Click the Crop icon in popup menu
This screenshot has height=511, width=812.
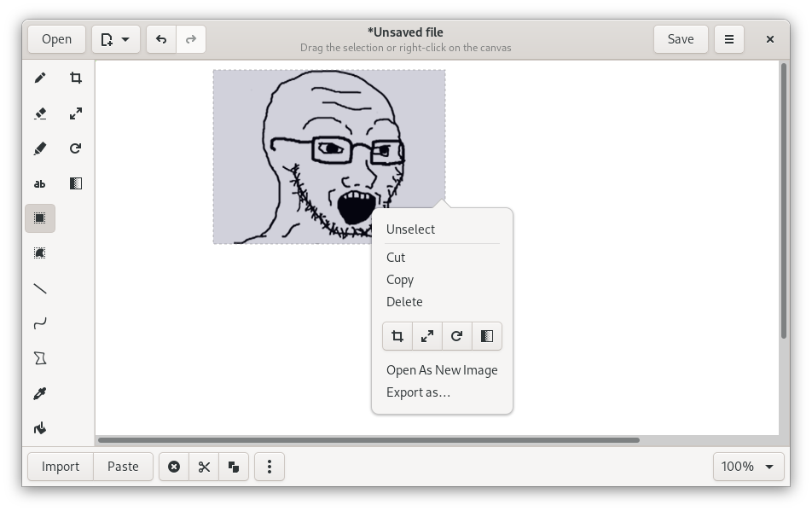397,336
